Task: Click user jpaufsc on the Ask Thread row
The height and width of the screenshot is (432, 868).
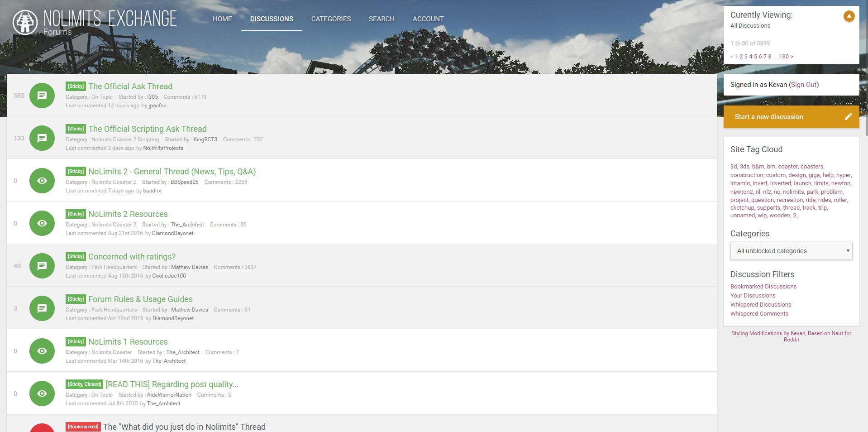Action: (x=157, y=106)
